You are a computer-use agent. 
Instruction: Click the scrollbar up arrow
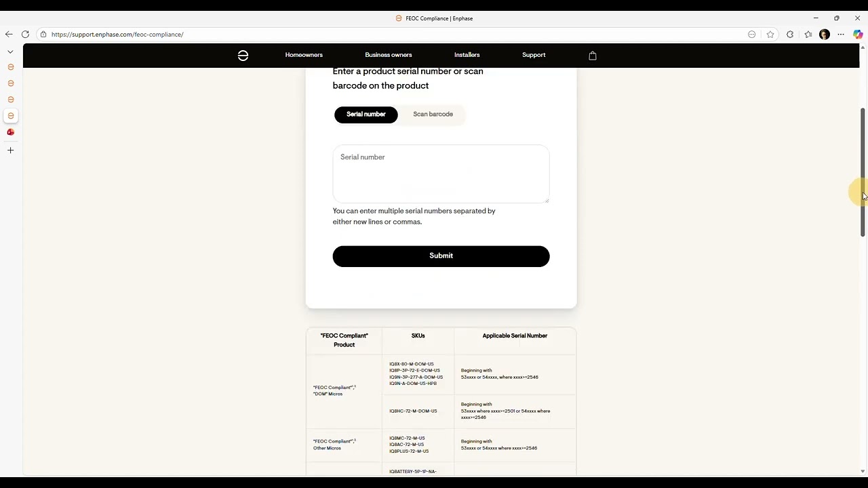pyautogui.click(x=863, y=47)
